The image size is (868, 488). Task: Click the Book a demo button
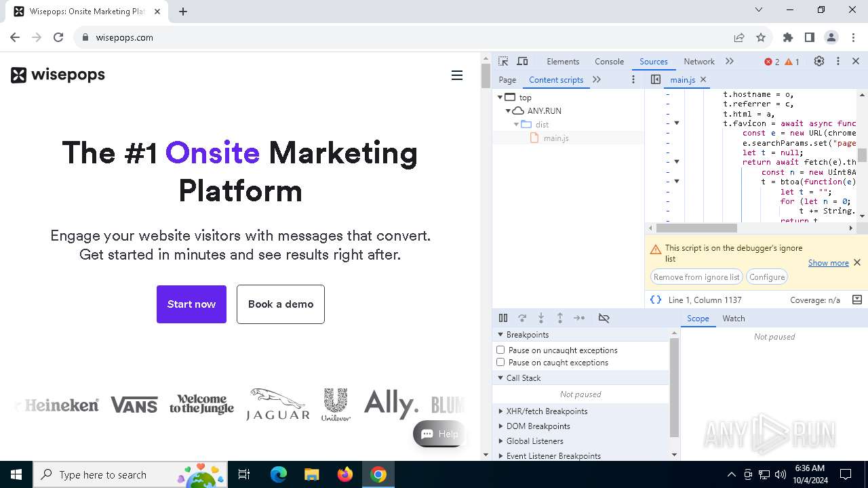(281, 304)
